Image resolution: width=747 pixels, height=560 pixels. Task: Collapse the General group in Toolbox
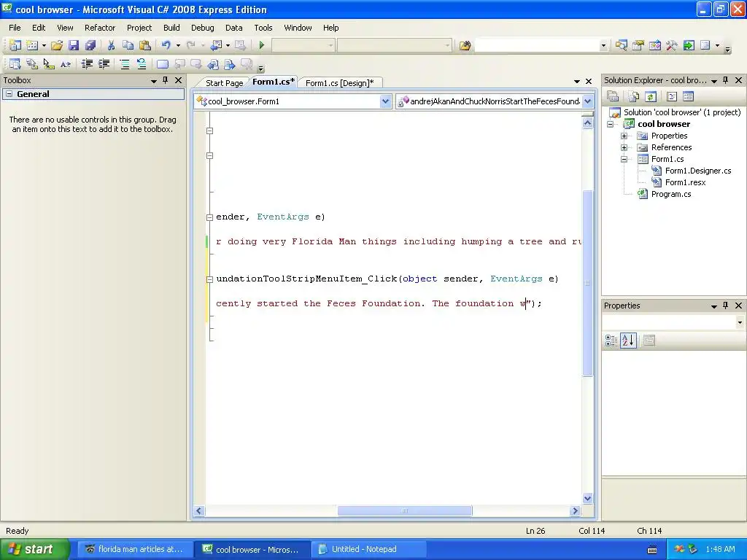[x=9, y=94]
